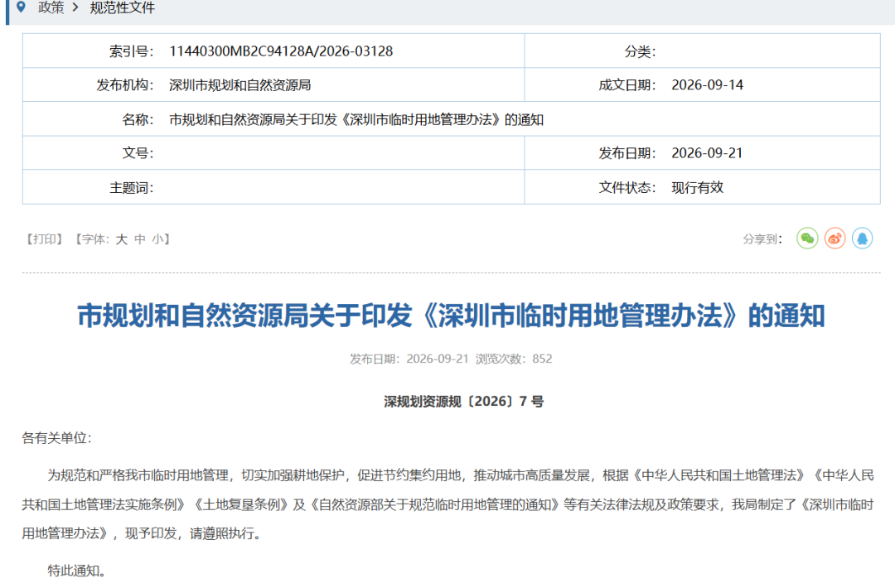Click the view count 浏览次数：852
Viewport: 895px width, 588px height.
coord(514,359)
